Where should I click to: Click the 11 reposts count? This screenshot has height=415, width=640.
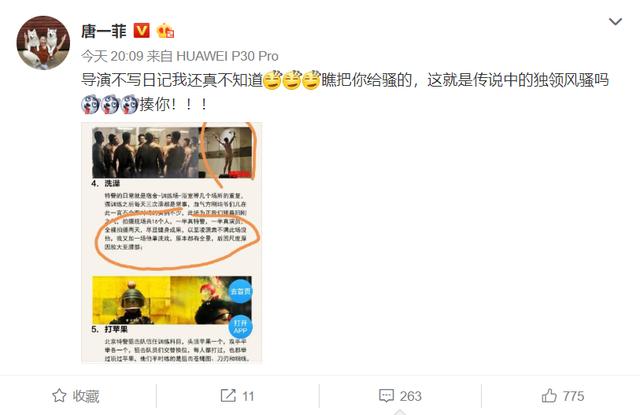248,396
